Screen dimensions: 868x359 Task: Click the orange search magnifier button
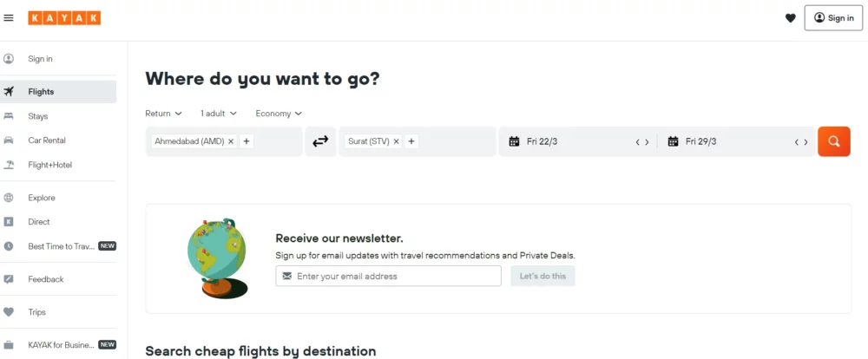click(x=833, y=141)
